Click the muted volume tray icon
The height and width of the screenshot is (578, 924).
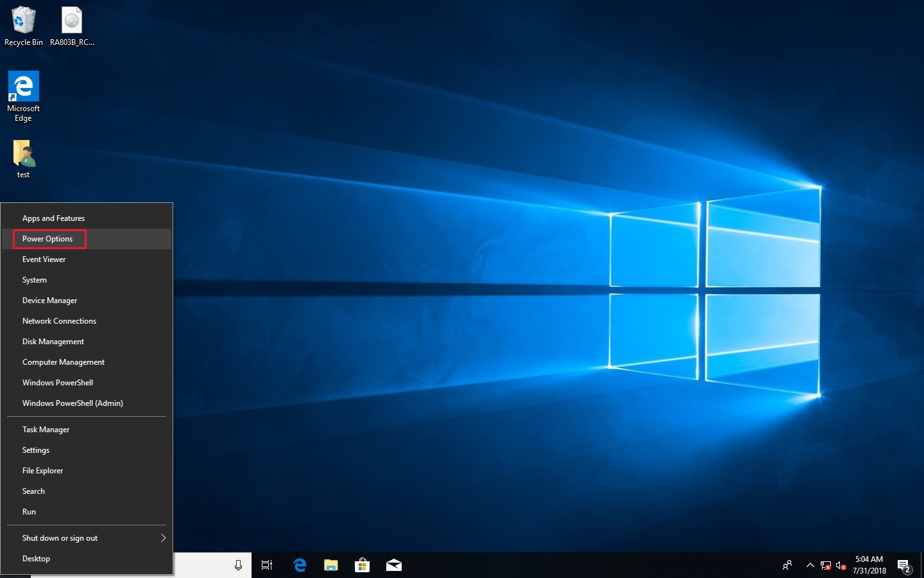[x=841, y=566]
